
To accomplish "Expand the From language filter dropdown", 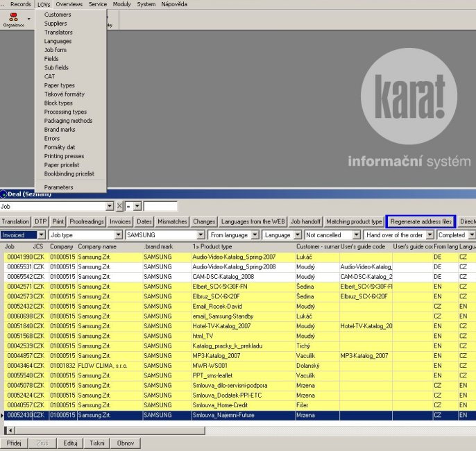I will [x=255, y=235].
